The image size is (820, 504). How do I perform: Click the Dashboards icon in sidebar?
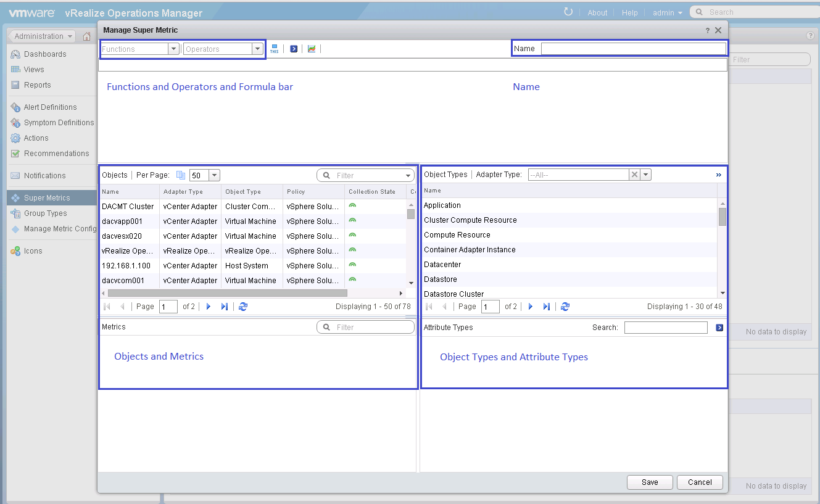[15, 54]
